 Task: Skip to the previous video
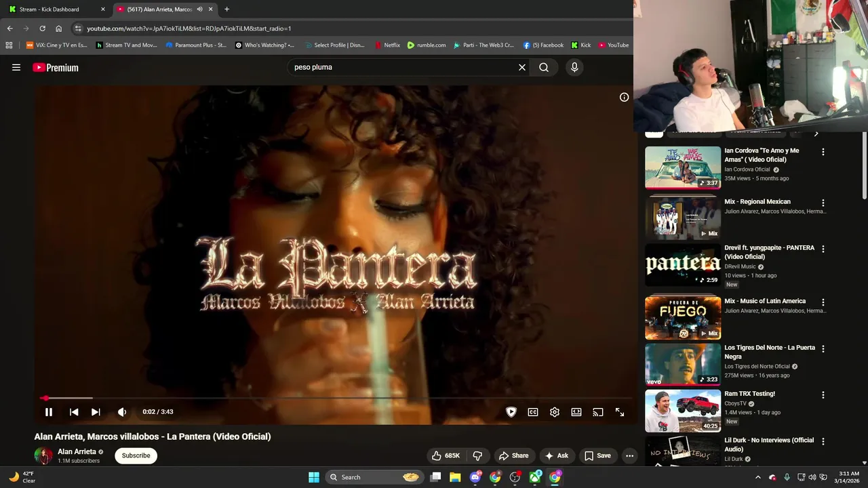[x=74, y=412]
